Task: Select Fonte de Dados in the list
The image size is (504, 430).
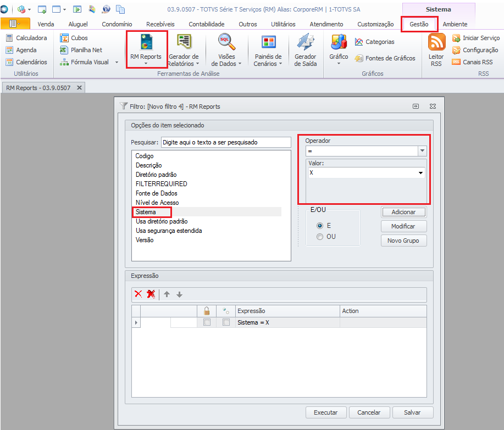Action: pyautogui.click(x=156, y=193)
